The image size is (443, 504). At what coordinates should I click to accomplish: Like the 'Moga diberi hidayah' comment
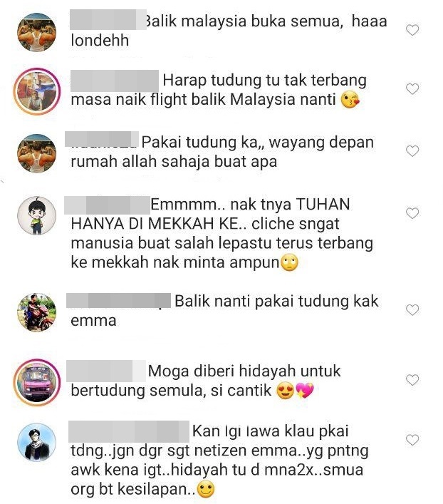coord(412,380)
